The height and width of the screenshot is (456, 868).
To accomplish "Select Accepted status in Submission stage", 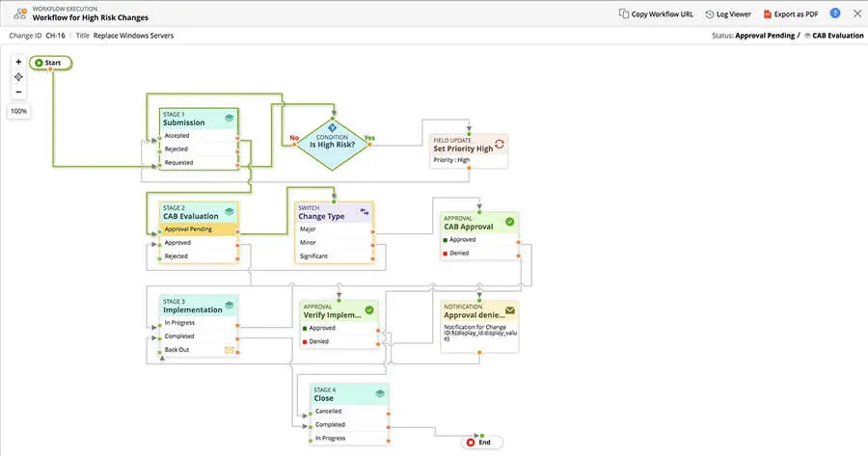I will (198, 136).
